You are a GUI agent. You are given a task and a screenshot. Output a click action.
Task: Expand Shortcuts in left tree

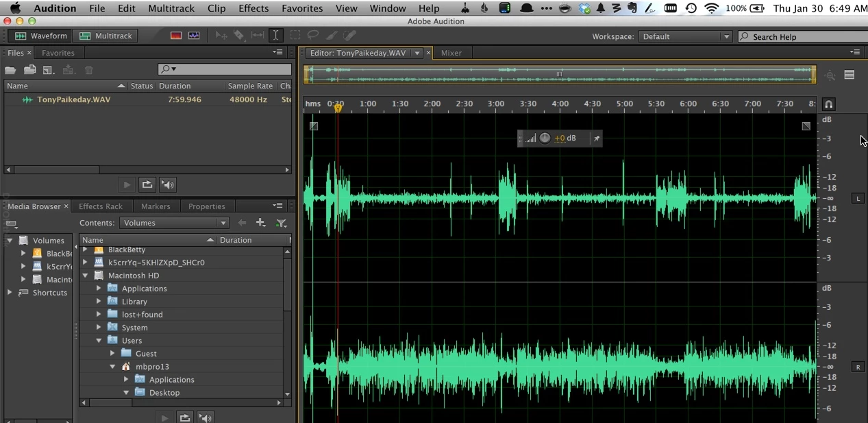point(10,293)
